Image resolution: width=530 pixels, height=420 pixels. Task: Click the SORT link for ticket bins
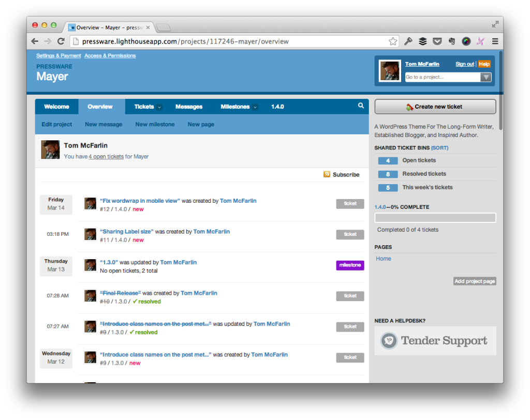[x=439, y=147]
